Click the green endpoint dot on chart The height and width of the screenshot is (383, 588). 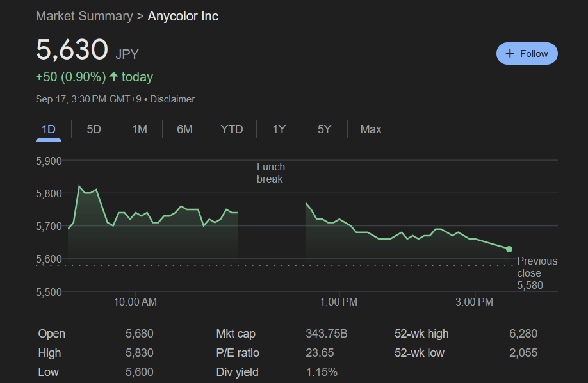pyautogui.click(x=509, y=249)
